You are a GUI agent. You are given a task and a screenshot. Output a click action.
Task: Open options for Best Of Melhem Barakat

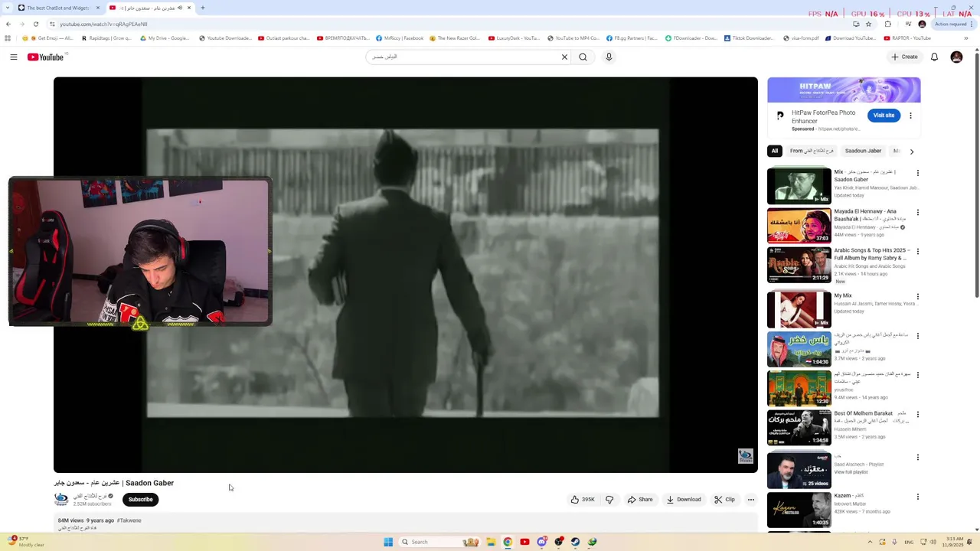917,415
